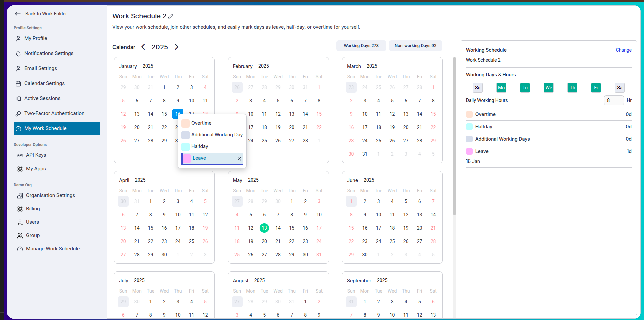
Task: Click the Billing icon
Action: point(20,209)
